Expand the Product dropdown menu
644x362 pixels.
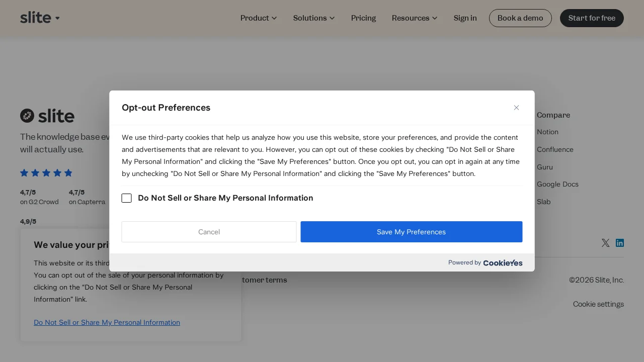coord(259,18)
